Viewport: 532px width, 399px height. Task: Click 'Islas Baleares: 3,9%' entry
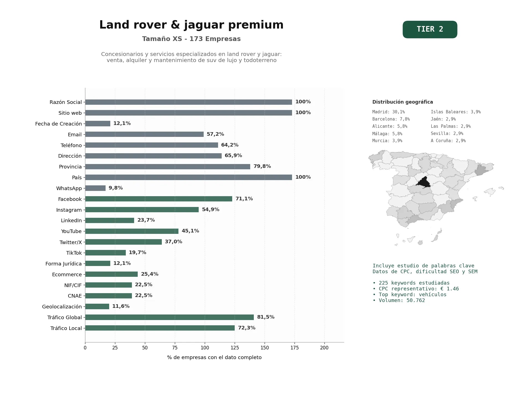456,112
